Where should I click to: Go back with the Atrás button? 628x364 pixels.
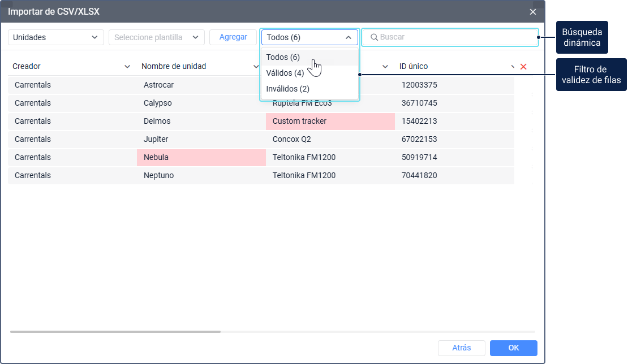462,348
